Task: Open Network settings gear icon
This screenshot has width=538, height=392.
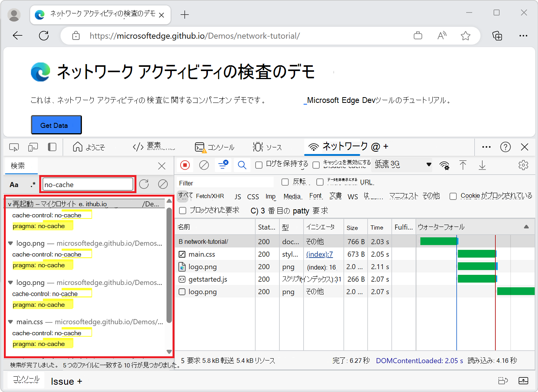Action: pyautogui.click(x=523, y=165)
